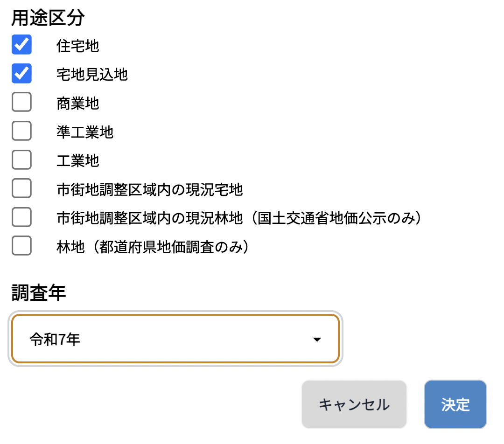Check the 準工業地 checkbox
This screenshot has height=444, width=504.
click(x=21, y=132)
